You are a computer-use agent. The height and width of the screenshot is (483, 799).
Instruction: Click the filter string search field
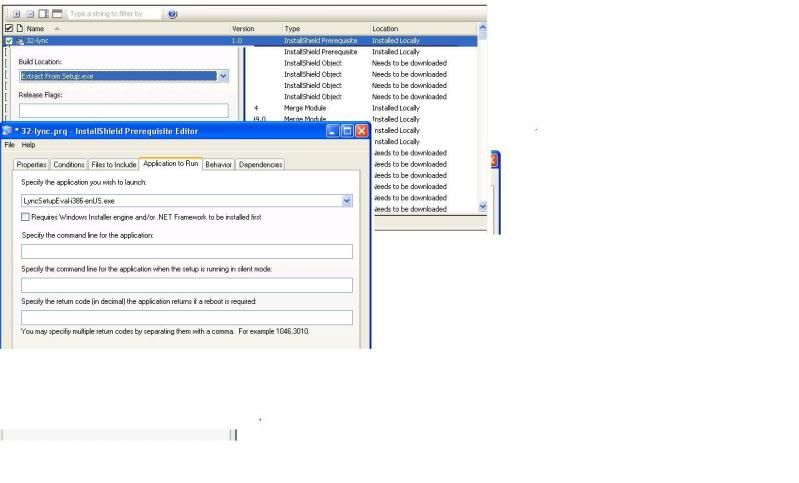(x=114, y=14)
